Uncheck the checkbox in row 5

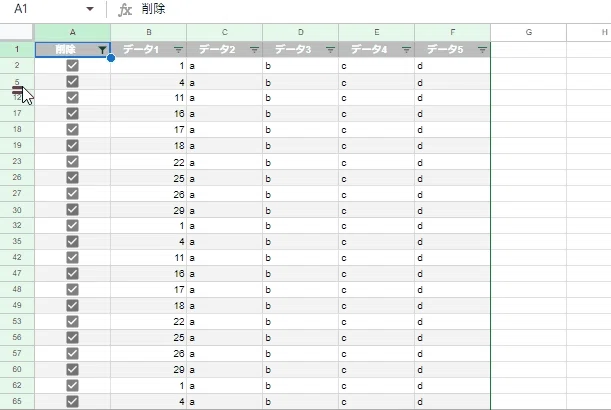tap(72, 81)
